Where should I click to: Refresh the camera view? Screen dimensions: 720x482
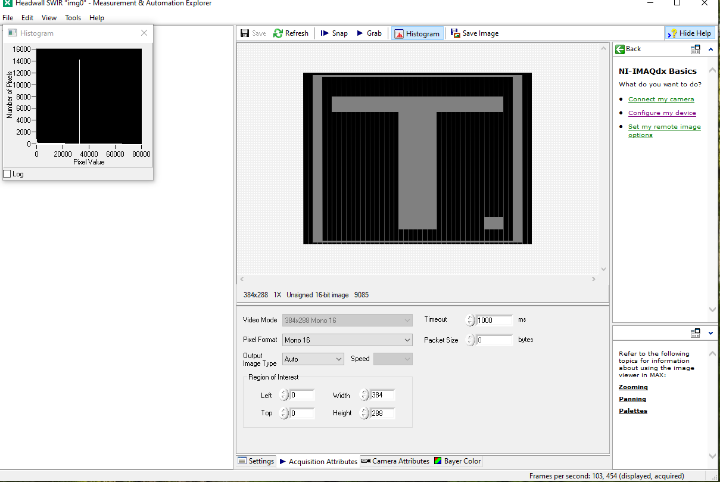click(x=291, y=33)
